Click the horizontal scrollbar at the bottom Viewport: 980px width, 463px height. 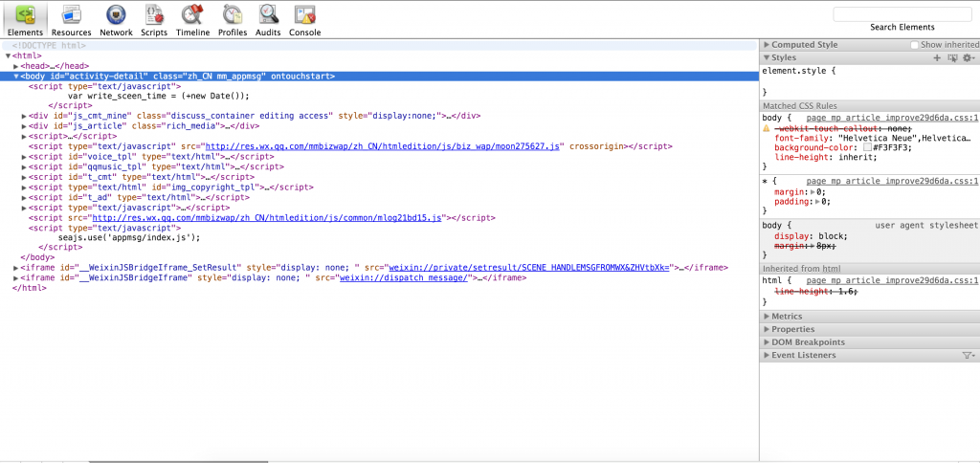pos(178,462)
